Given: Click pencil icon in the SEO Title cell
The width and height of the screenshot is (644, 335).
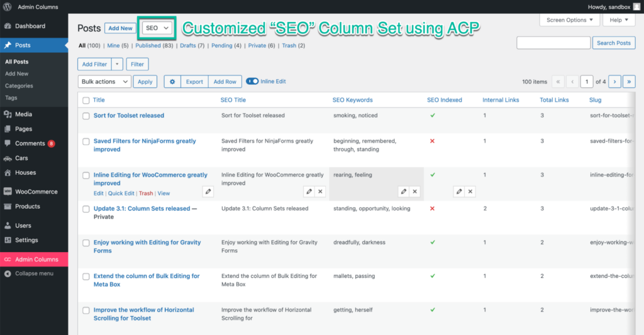Looking at the screenshot, I should pos(309,191).
